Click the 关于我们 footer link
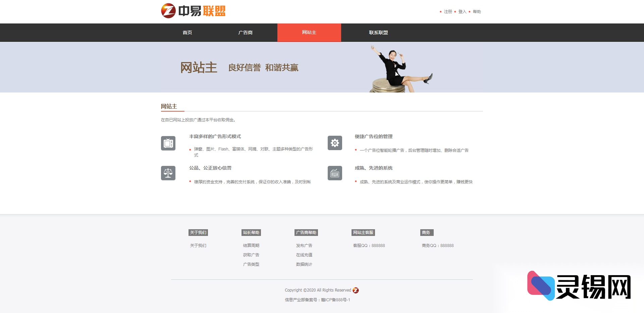This screenshot has width=644, height=313. pyautogui.click(x=198, y=245)
